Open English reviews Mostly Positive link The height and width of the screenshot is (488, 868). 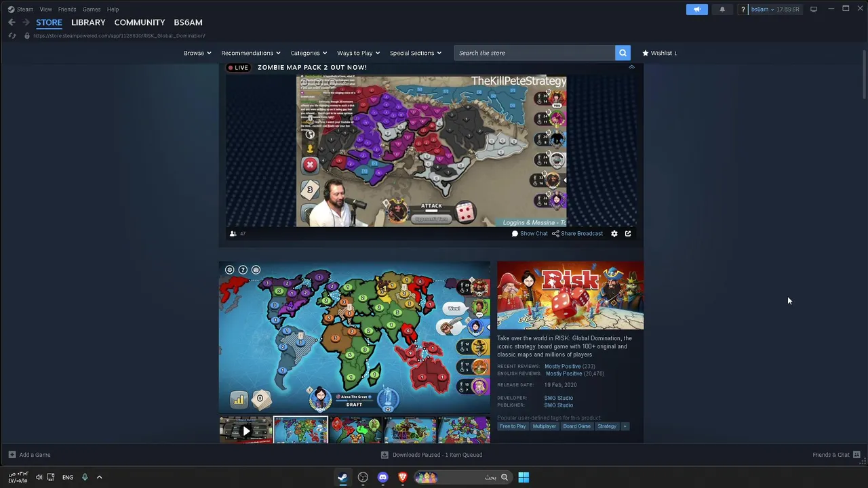564,373
